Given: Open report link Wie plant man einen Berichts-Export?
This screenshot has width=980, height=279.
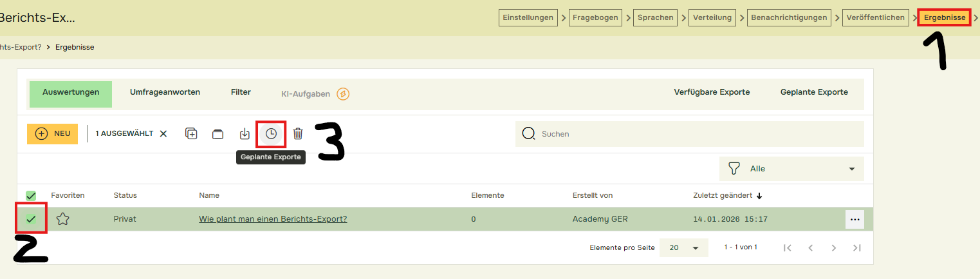Looking at the screenshot, I should click(x=273, y=219).
